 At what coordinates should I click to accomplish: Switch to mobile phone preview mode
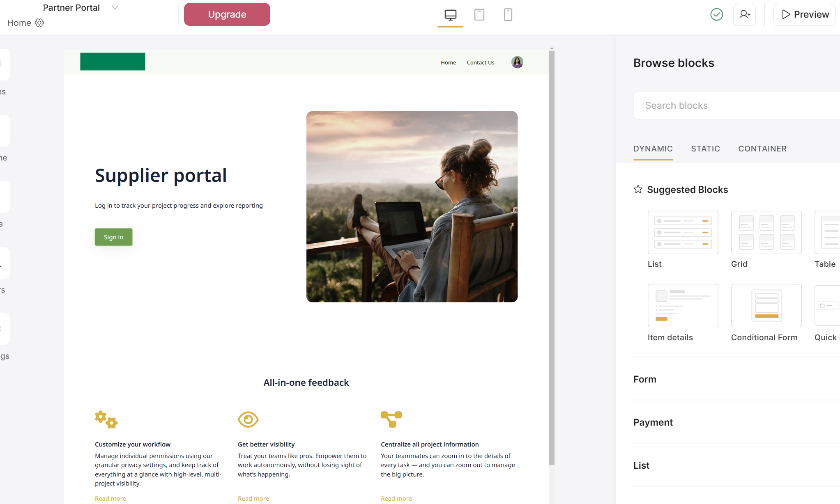(x=508, y=14)
